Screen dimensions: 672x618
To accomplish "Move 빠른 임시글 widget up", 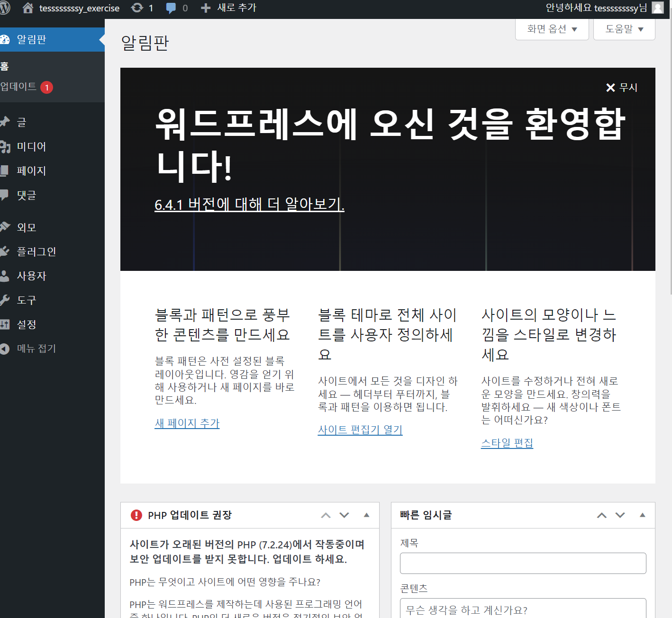I will coord(602,515).
